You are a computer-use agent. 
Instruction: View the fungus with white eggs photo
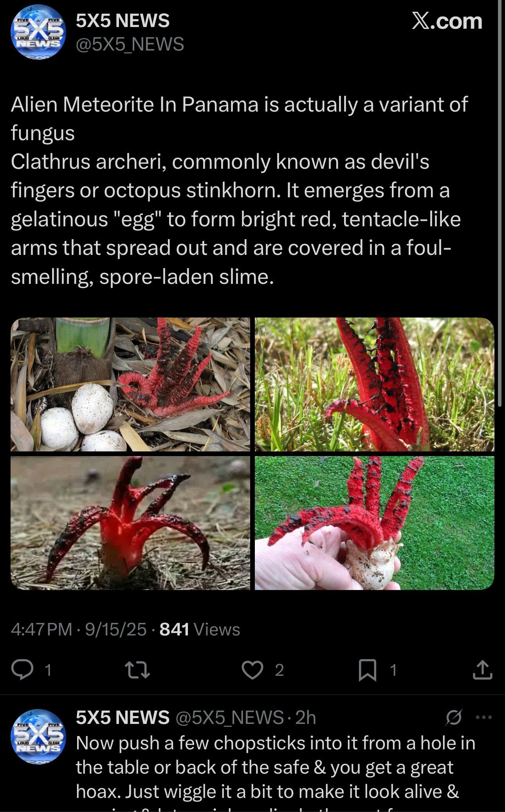pyautogui.click(x=130, y=384)
